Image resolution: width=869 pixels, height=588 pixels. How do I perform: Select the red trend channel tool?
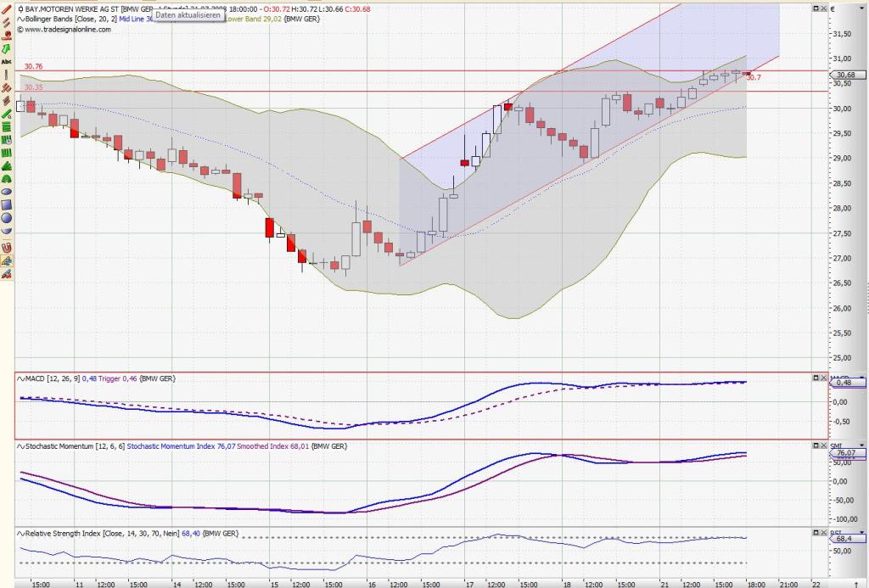[x=7, y=87]
